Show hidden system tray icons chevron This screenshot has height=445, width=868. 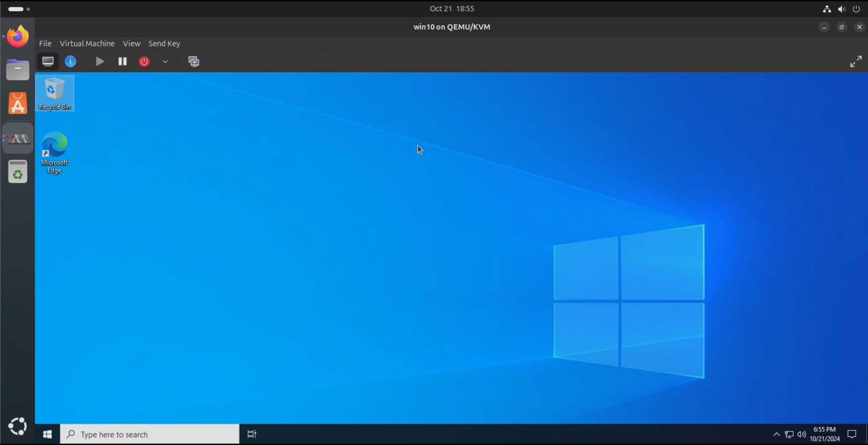(776, 435)
